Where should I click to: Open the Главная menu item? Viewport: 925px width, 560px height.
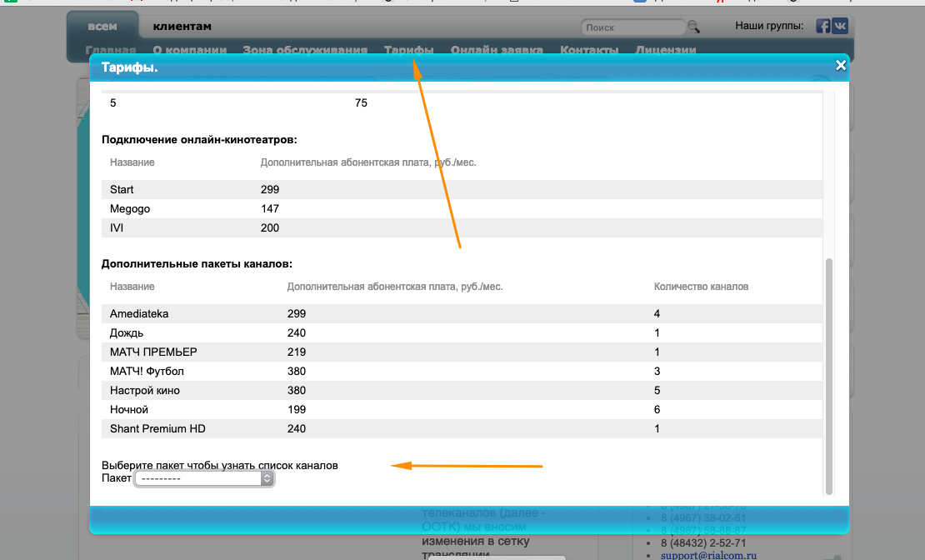(x=110, y=50)
